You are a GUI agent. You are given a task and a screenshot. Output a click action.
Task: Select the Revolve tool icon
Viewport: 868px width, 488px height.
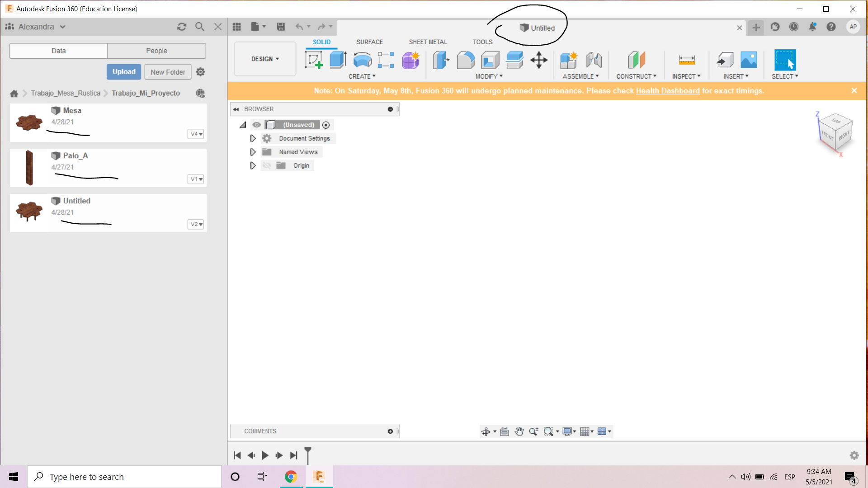click(x=362, y=60)
